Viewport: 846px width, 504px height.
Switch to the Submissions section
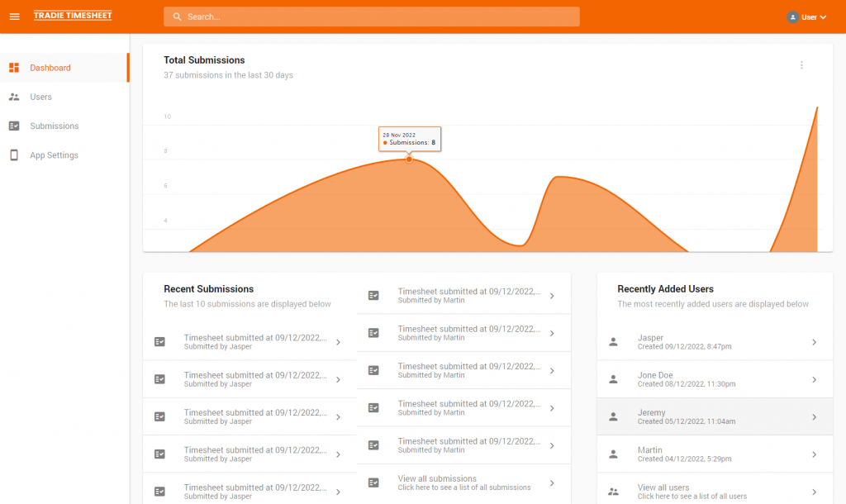55,126
